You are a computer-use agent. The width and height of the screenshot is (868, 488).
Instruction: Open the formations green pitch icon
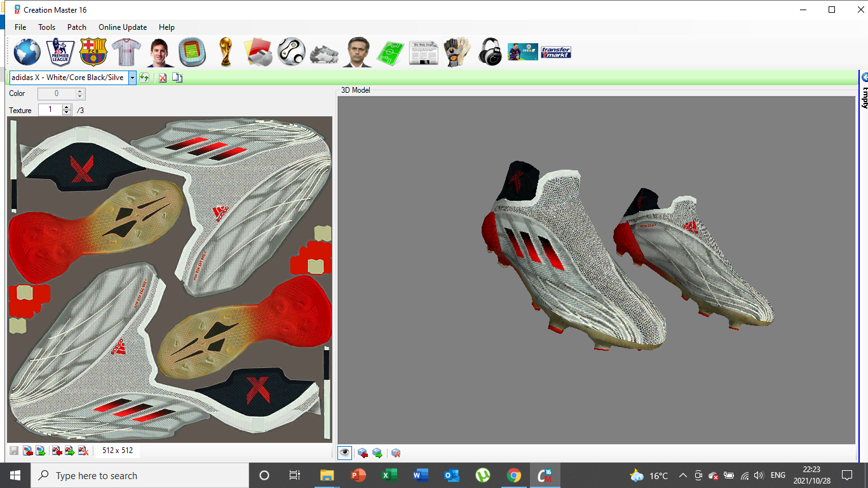coord(390,52)
